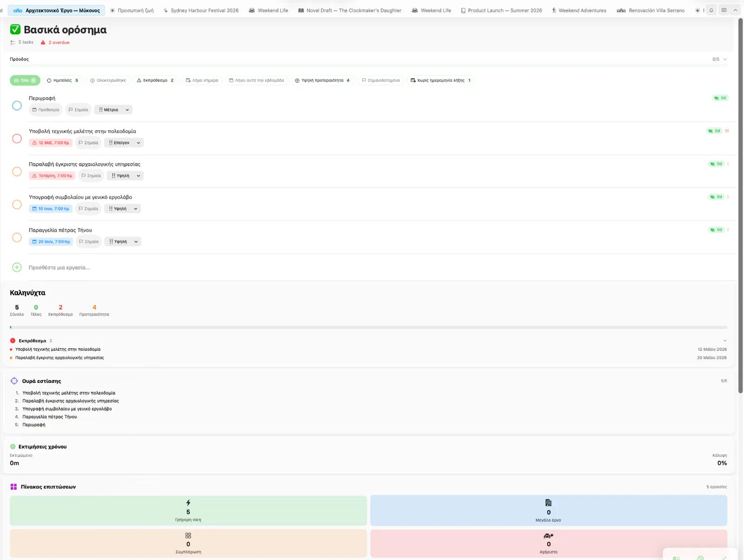The height and width of the screenshot is (560, 744).
Task: Click Σημαία flag on Παραγγελία πέτρας Τήνου task
Action: click(89, 242)
